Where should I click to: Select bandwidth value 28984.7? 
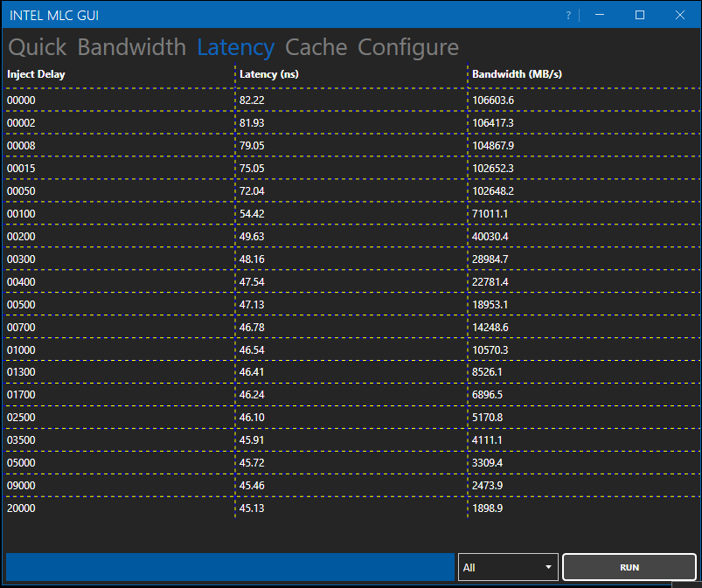490,259
